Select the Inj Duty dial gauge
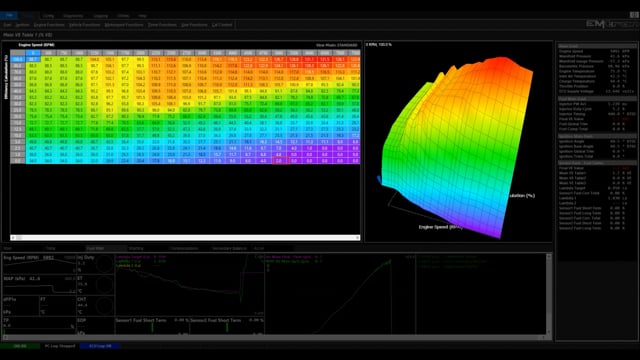640x360 pixels. [x=96, y=264]
